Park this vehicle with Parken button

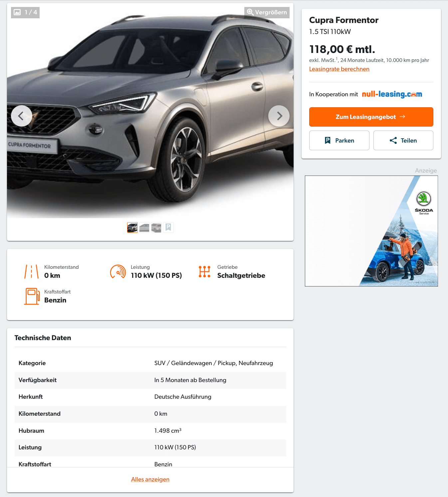pos(339,141)
